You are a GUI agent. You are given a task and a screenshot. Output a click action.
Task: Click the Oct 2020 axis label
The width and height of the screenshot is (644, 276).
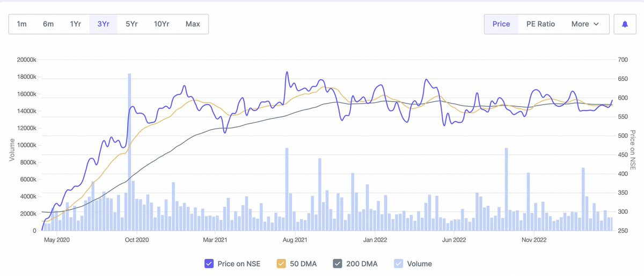click(x=137, y=240)
